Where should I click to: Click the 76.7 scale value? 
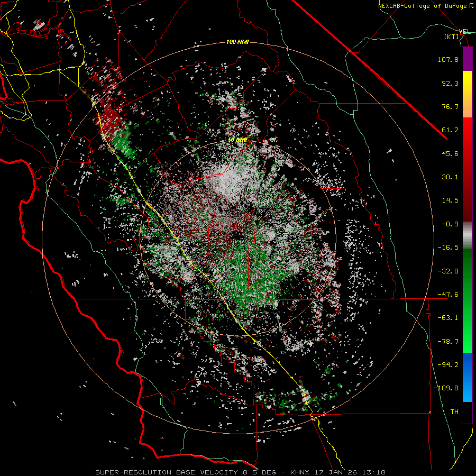click(450, 106)
